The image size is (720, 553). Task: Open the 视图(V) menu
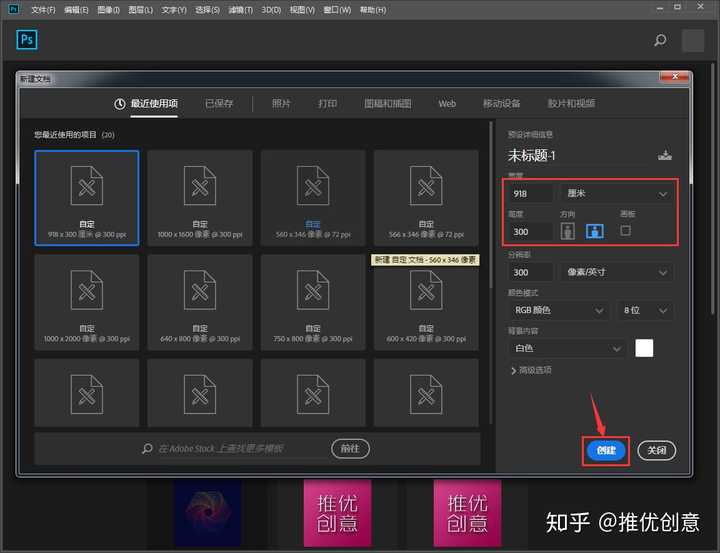(302, 10)
